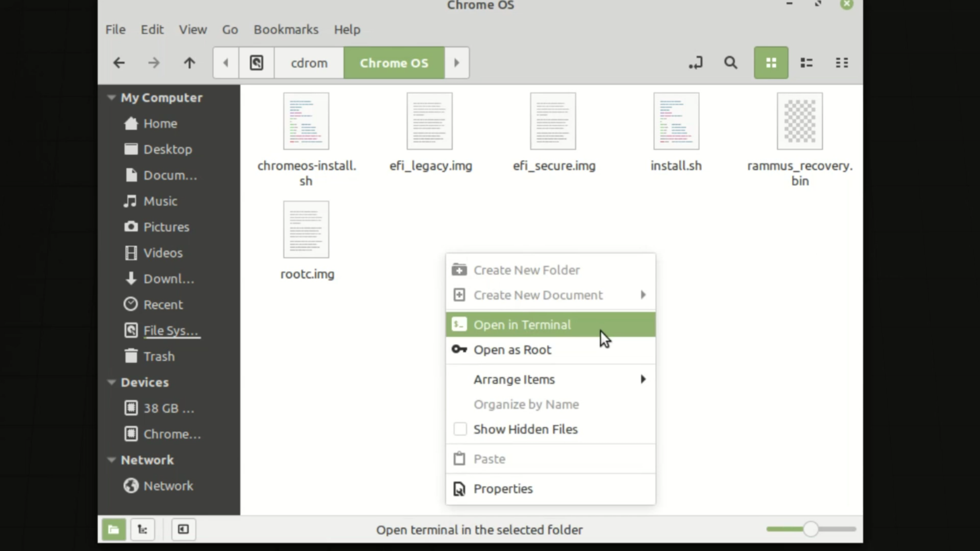
Task: Collapse the Devices section
Action: click(x=111, y=382)
